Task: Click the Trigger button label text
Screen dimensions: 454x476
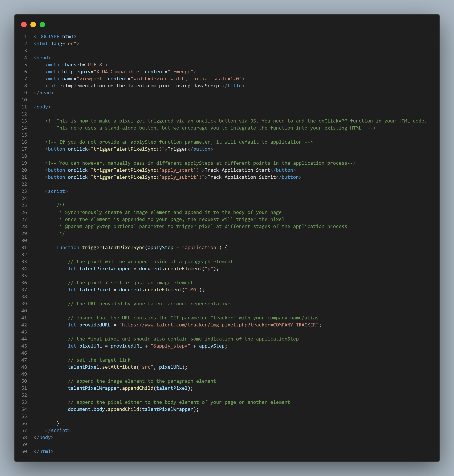Action: [x=177, y=149]
